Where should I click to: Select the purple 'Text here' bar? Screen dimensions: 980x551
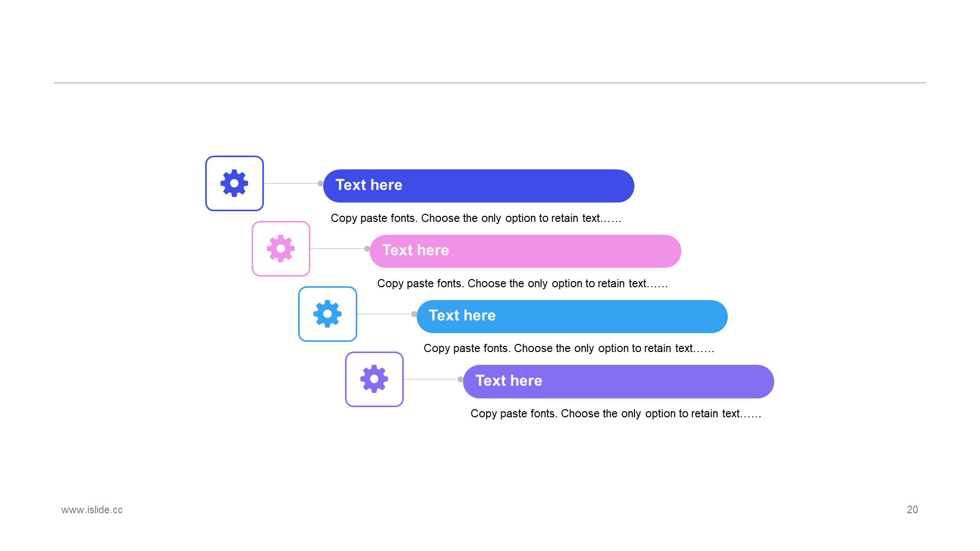pyautogui.click(x=619, y=382)
